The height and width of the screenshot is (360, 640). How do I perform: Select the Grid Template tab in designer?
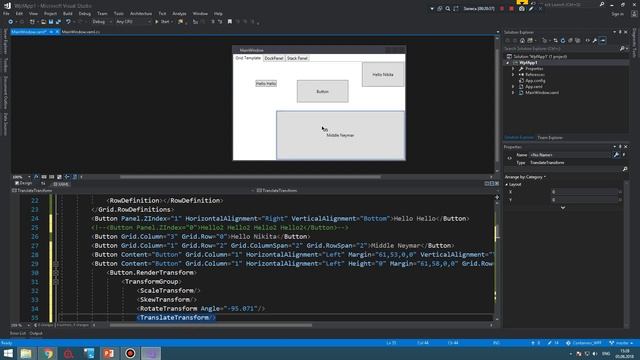[x=248, y=58]
